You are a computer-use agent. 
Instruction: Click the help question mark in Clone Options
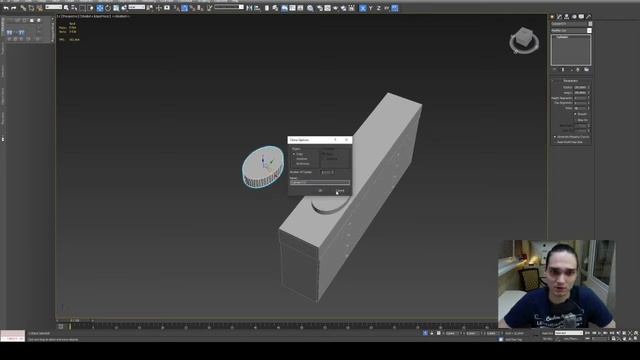coord(335,140)
